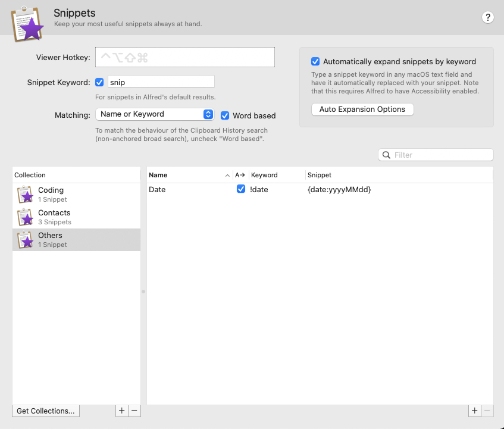504x429 pixels.
Task: Click the magnifier icon in Filter field
Action: click(387, 155)
